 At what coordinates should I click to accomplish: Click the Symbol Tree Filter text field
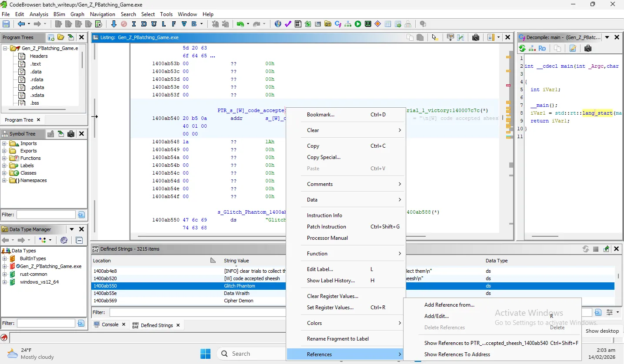(46, 215)
